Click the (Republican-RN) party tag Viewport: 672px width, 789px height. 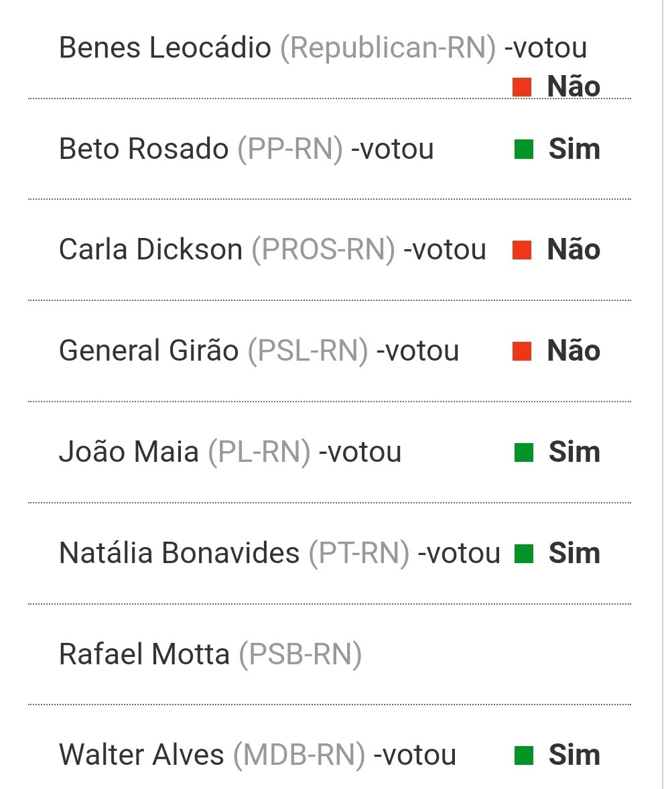tap(388, 48)
